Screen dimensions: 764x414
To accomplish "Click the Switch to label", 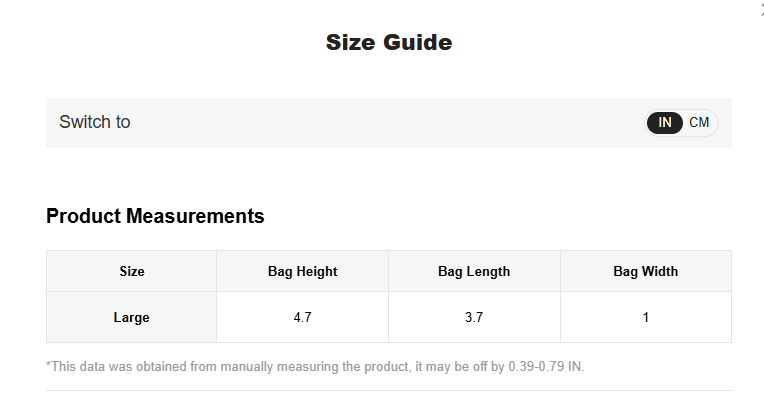I will pyautogui.click(x=95, y=122).
